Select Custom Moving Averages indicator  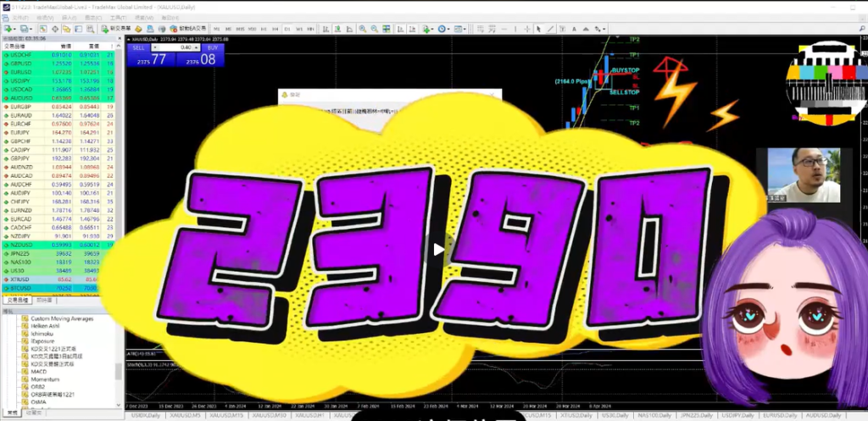tap(62, 319)
